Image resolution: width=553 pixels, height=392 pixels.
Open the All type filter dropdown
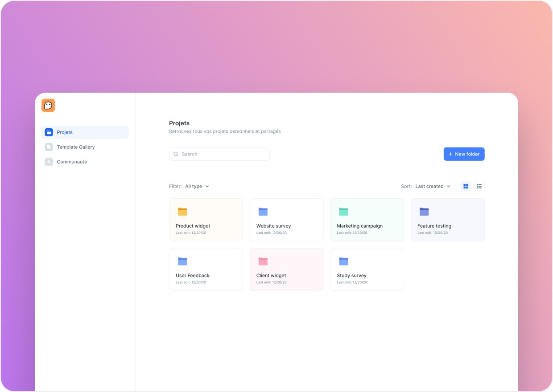197,186
